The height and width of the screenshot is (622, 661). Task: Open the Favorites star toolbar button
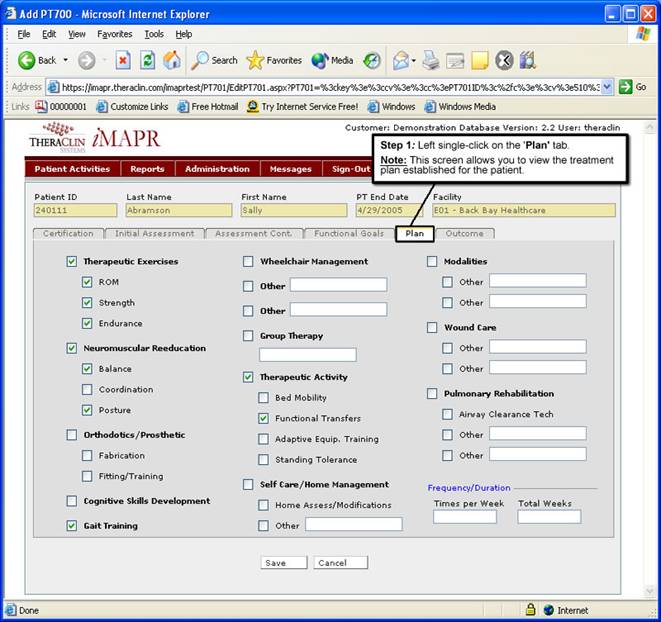[274, 60]
